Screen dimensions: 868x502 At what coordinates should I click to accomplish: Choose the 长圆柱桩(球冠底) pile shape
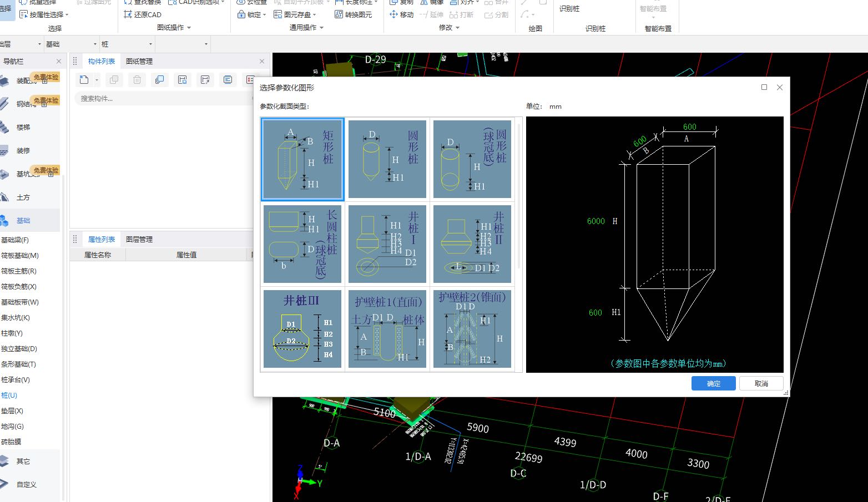tap(302, 244)
